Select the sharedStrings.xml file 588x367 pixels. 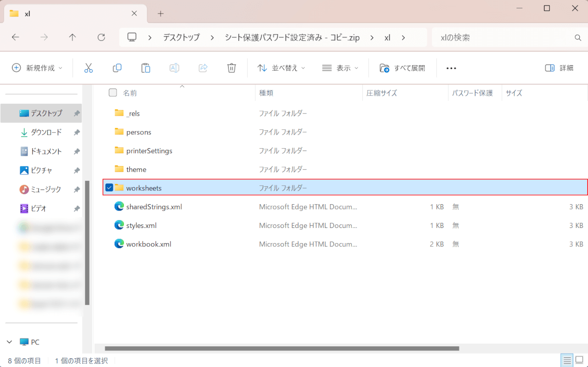click(x=154, y=207)
